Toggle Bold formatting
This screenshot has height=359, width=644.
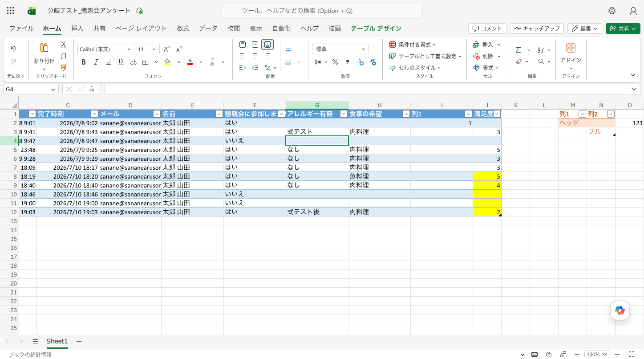click(83, 62)
